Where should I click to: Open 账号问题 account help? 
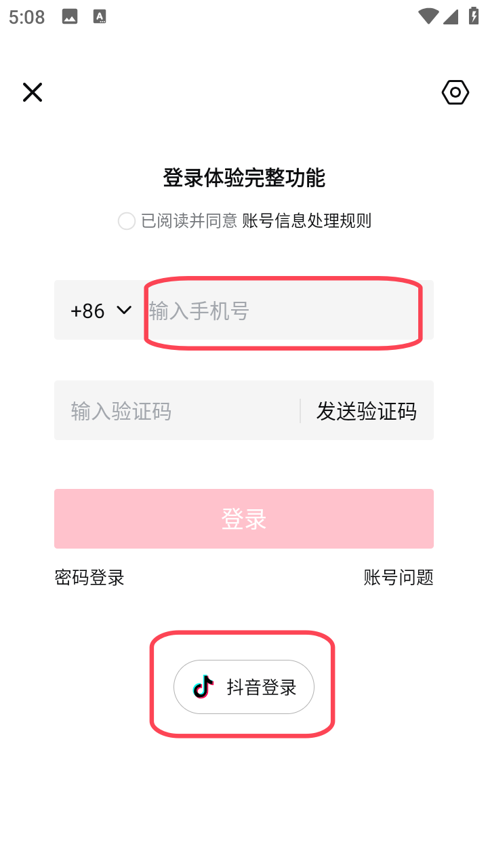click(x=399, y=578)
